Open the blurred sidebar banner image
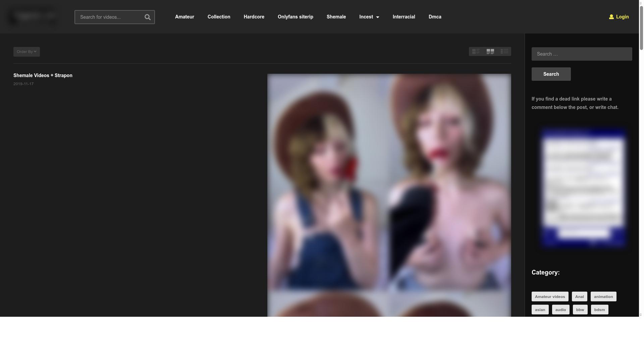Viewport: 644px width, 362px height. 583,188
